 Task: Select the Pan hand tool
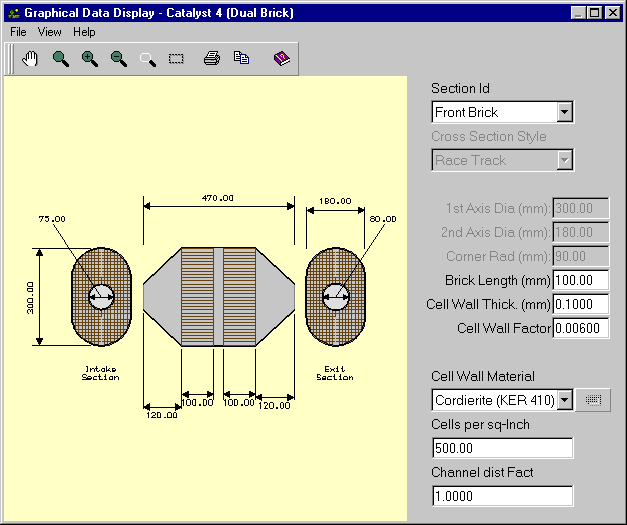[30, 59]
